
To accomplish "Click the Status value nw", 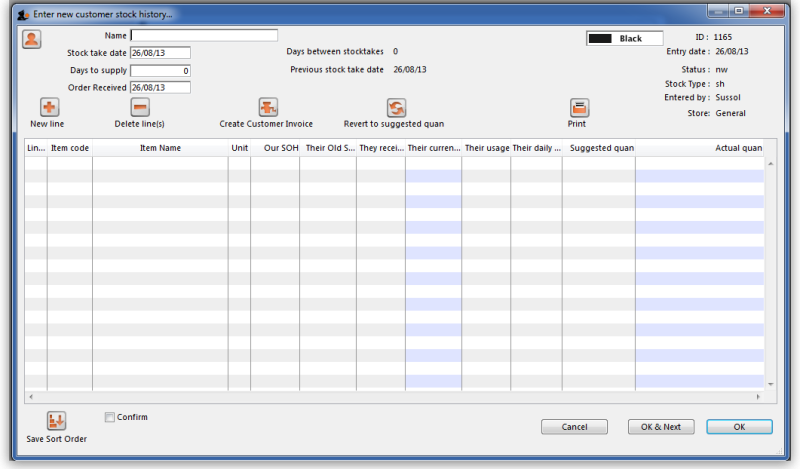I will pyautogui.click(x=721, y=69).
